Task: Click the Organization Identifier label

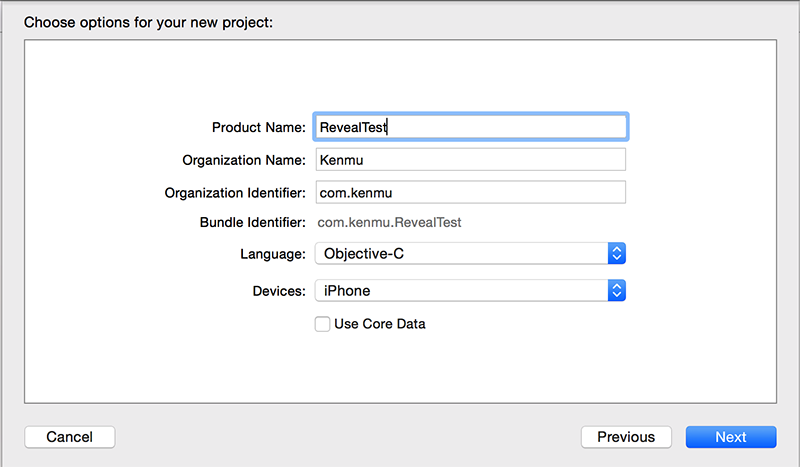Action: click(x=235, y=193)
